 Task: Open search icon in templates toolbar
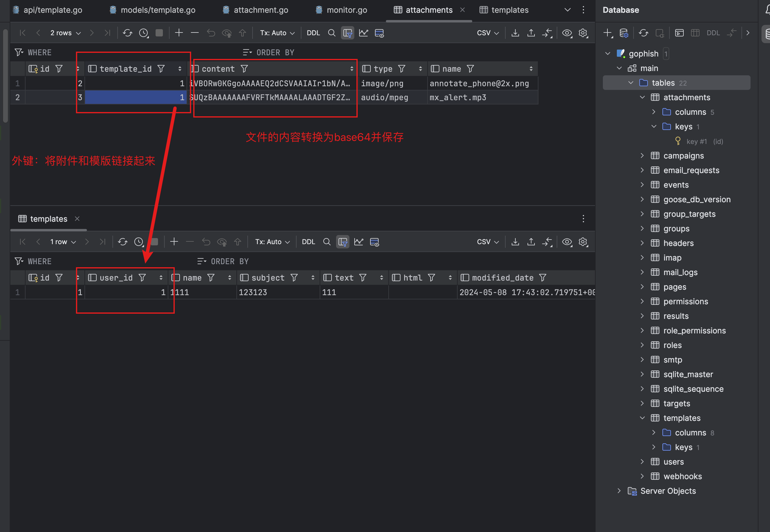[x=327, y=242]
